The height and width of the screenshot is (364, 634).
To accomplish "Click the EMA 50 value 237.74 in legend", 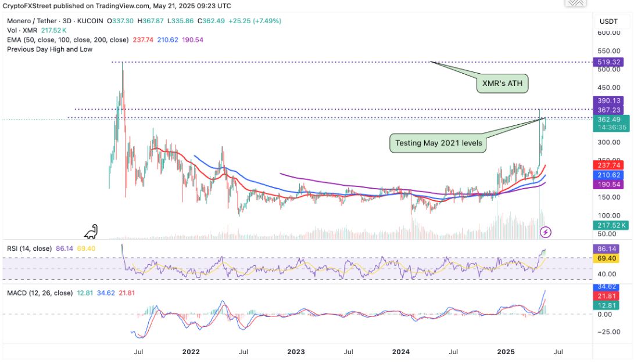I will [143, 39].
